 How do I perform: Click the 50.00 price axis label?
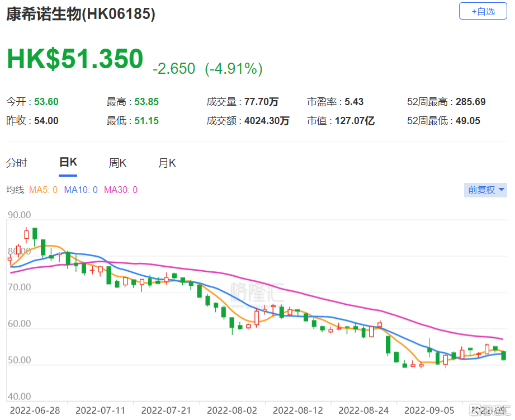pos(20,360)
